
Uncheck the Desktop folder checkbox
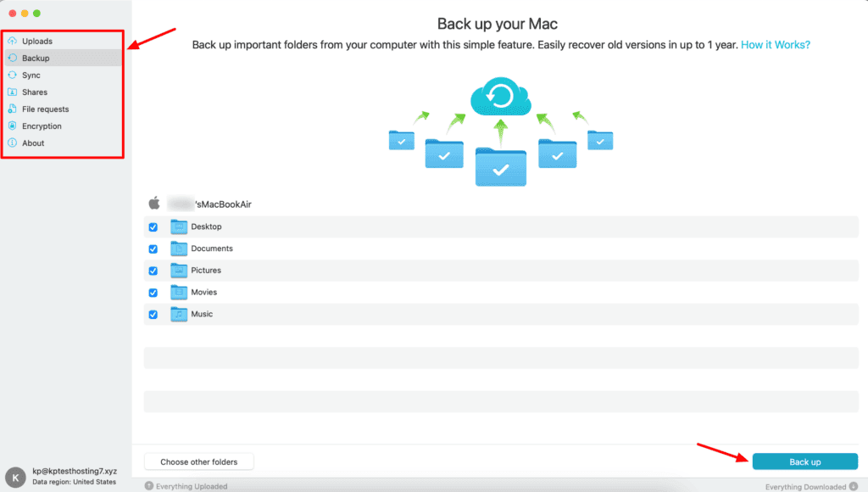(153, 226)
